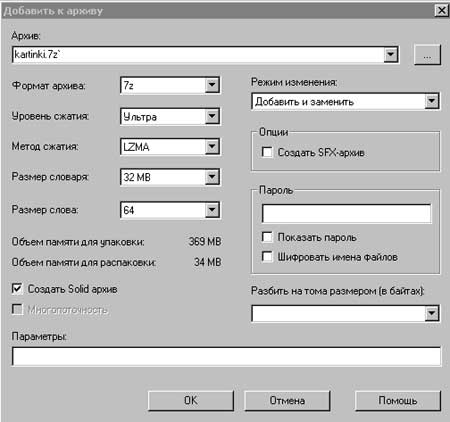450x422 pixels.
Task: Toggle the Показать пароль checkbox
Action: [x=267, y=237]
